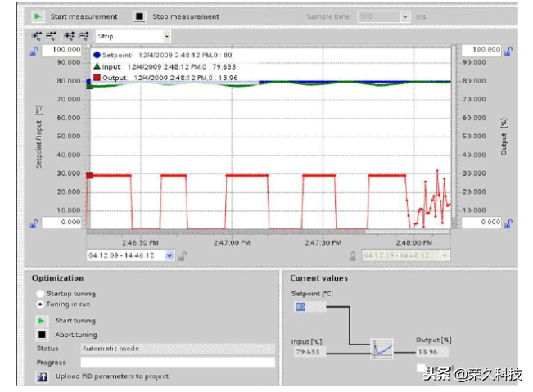Screen dimensions: 533x392
Task: Click the leftmost zoom icon above the chart
Action: (36, 36)
